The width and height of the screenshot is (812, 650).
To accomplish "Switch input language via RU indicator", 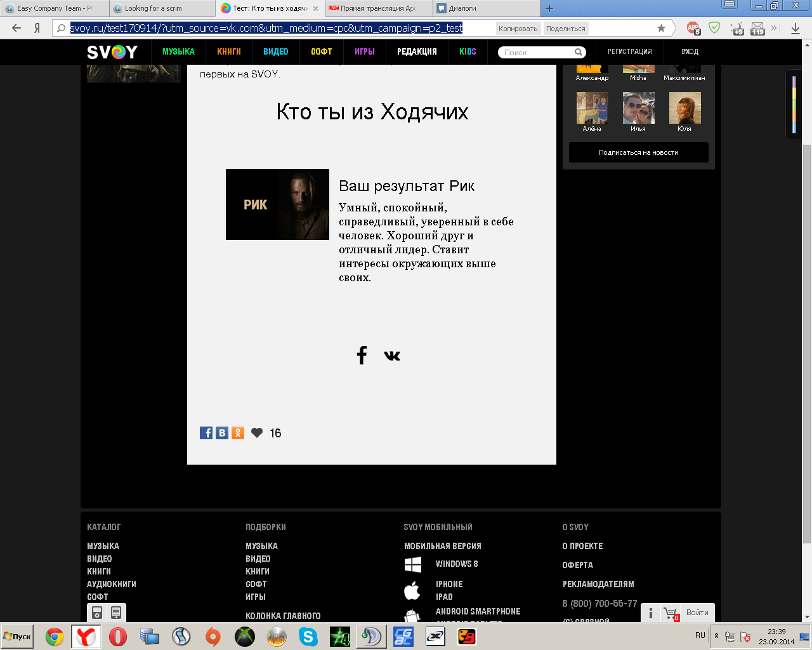I will tap(700, 635).
